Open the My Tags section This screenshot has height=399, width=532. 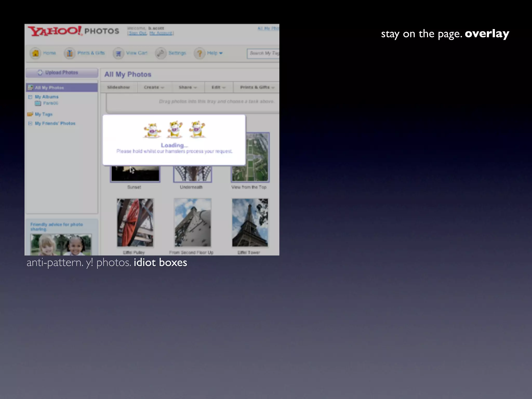(x=44, y=114)
